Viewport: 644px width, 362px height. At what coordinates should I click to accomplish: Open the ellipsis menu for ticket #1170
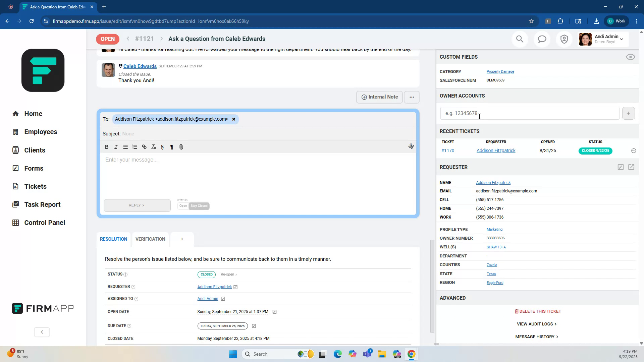pyautogui.click(x=633, y=151)
